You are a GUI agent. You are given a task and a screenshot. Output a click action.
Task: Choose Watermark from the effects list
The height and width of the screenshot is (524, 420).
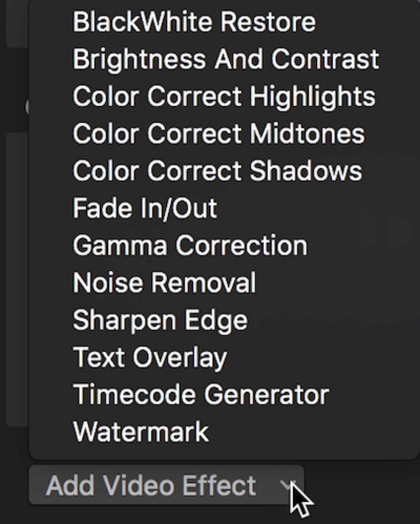coord(141,431)
